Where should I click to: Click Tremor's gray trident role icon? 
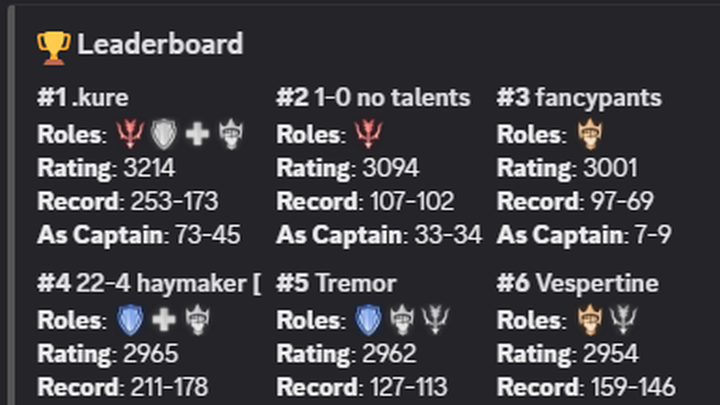pos(435,320)
